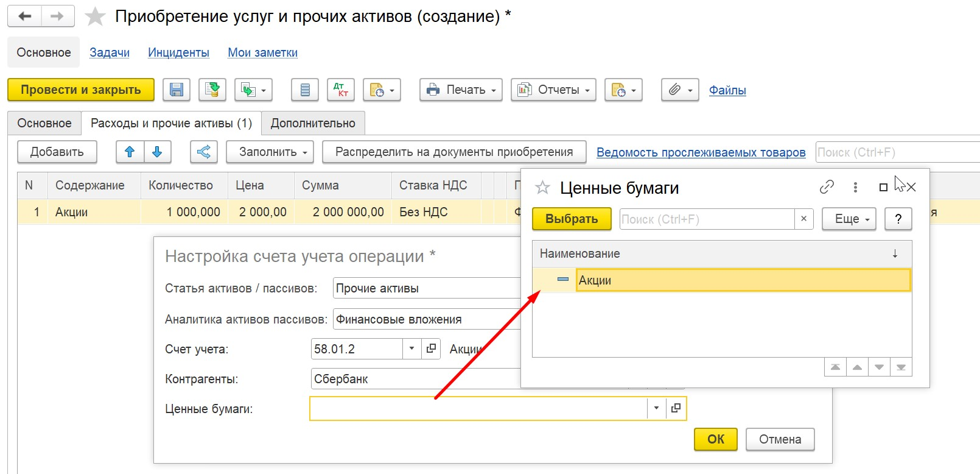Confirm with the yellow ОК button
Viewport: 980px width, 474px height.
coord(716,439)
